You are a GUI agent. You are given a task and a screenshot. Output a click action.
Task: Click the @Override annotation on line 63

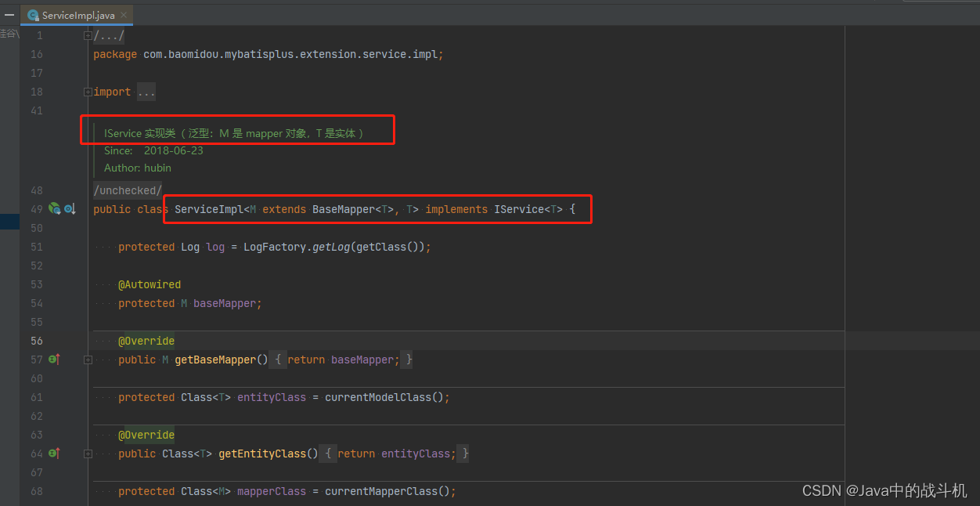(146, 435)
